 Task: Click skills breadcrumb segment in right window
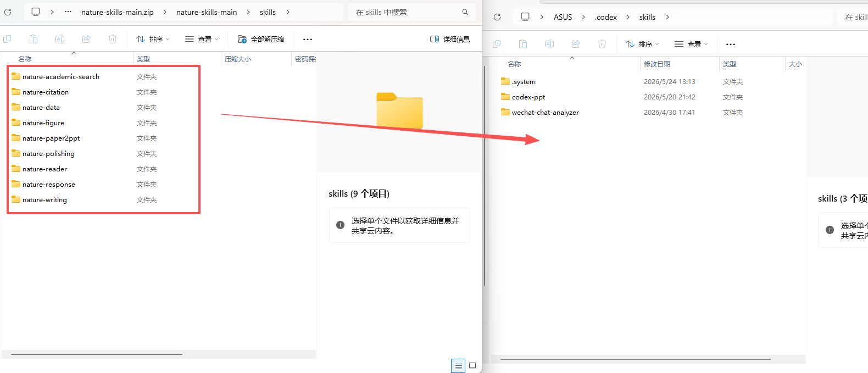(647, 17)
